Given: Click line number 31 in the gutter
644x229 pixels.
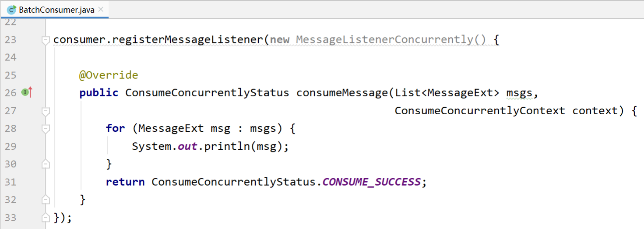Looking at the screenshot, I should click(x=10, y=182).
